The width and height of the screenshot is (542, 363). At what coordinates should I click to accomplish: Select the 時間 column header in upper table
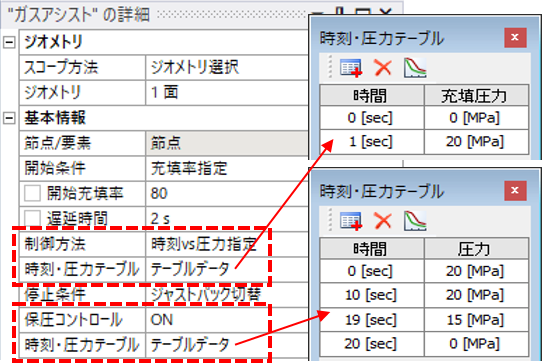point(372,95)
